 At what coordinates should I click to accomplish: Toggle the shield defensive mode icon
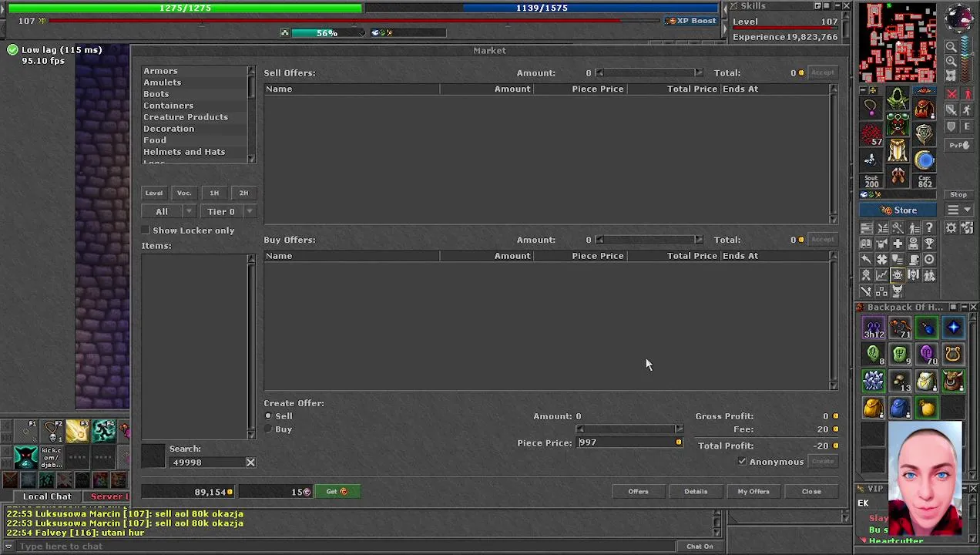951,126
